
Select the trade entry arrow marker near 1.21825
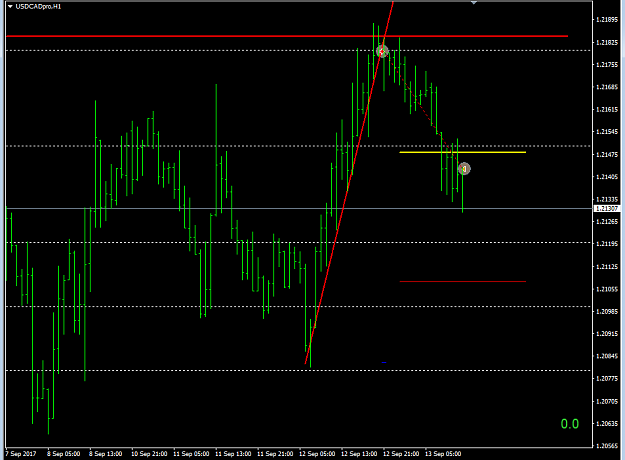[382, 51]
